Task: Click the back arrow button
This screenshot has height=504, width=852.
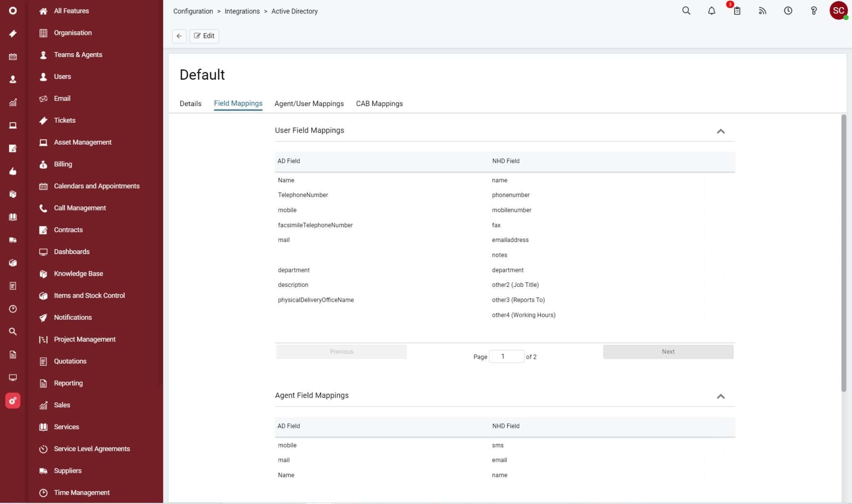Action: (x=179, y=36)
